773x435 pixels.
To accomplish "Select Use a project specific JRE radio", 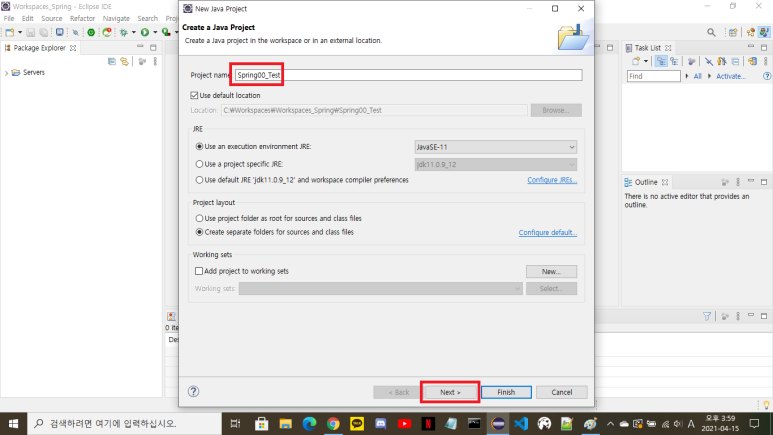I will coord(199,164).
